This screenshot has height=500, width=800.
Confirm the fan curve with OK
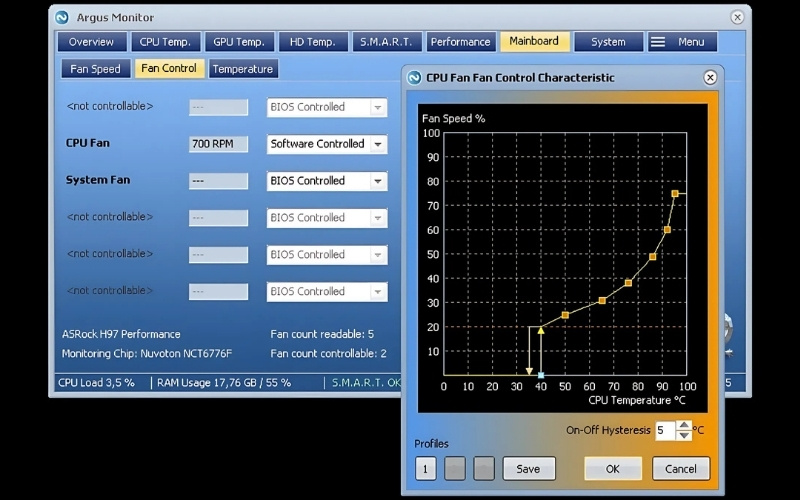pyautogui.click(x=613, y=468)
